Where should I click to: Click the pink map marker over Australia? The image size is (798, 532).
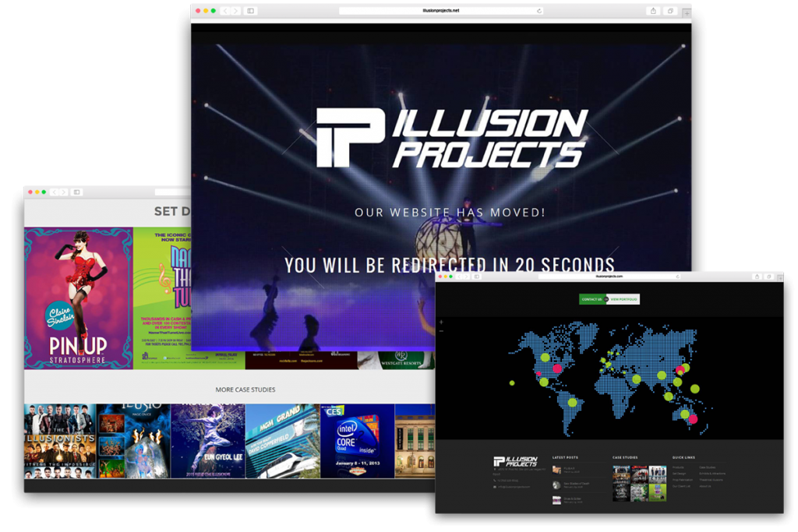[x=692, y=420]
